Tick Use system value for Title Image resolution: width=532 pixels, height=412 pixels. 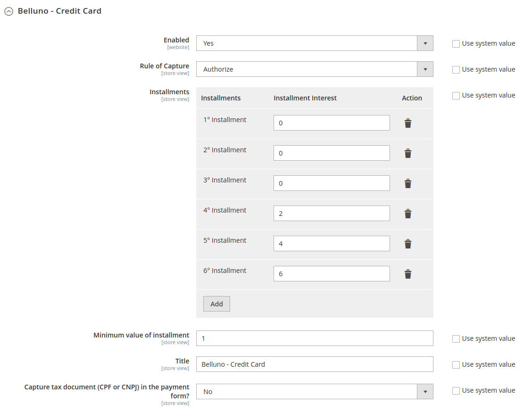coord(456,365)
